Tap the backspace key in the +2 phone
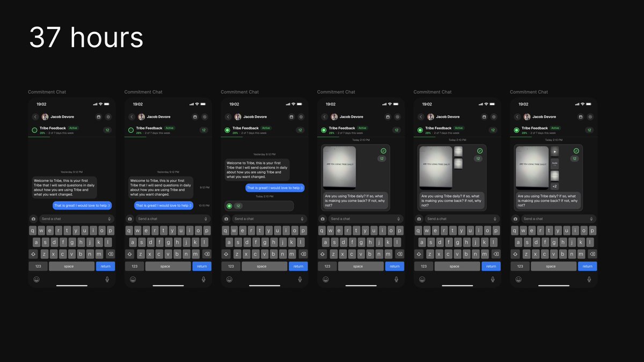Viewport: 644px width, 362px height. 592,254
